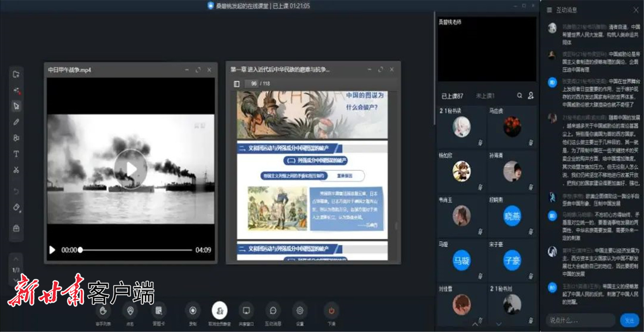This screenshot has width=644, height=332.
Task: End the class with 下课 button
Action: pos(332,314)
